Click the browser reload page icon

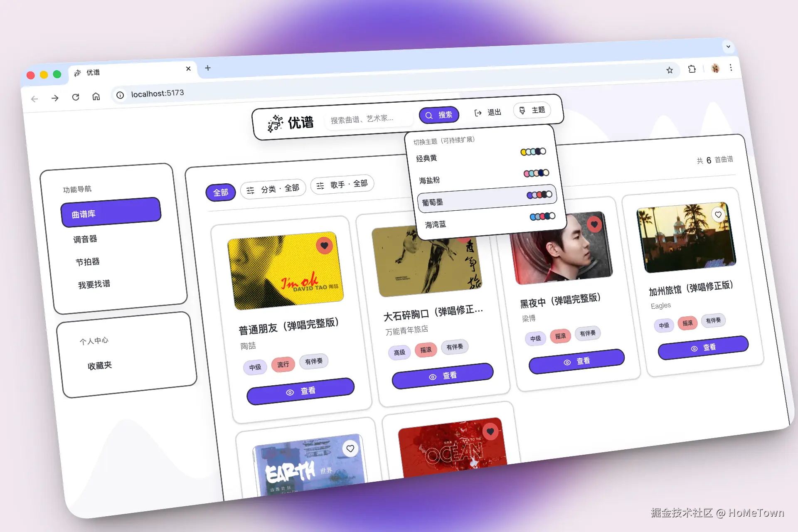point(76,96)
